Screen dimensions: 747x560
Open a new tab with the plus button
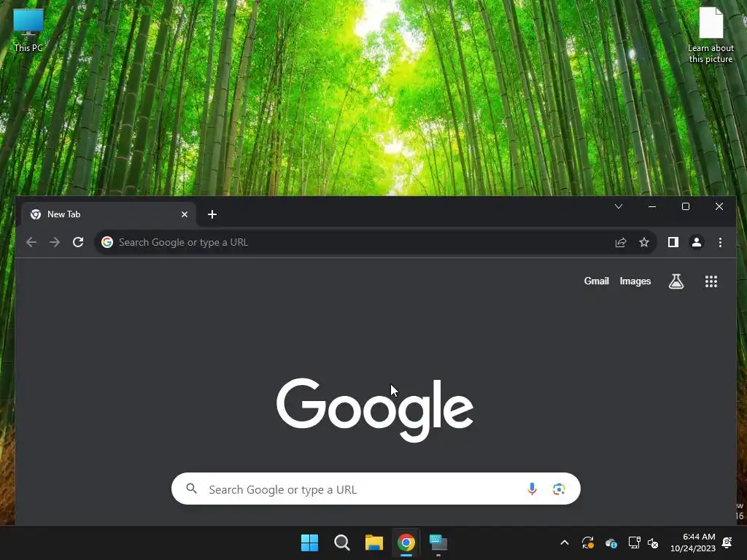(212, 214)
